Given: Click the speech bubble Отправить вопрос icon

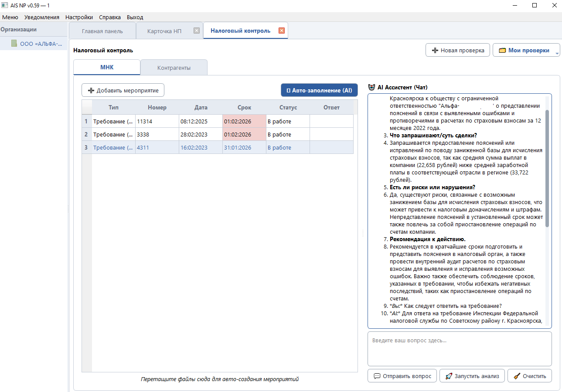Looking at the screenshot, I should coord(376,376).
